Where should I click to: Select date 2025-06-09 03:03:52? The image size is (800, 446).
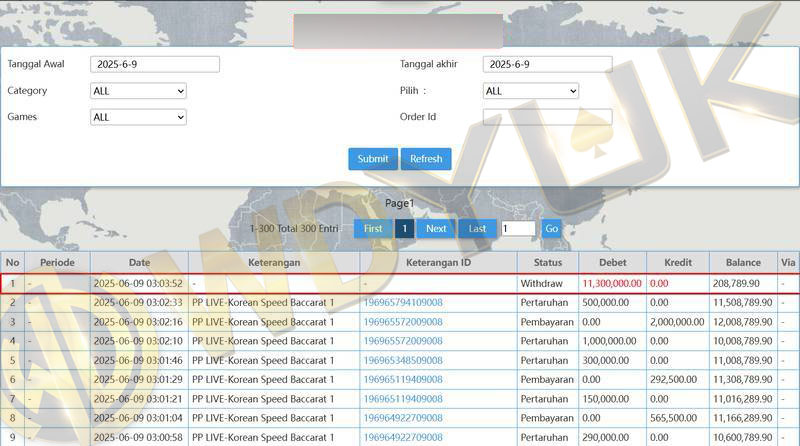tap(138, 284)
